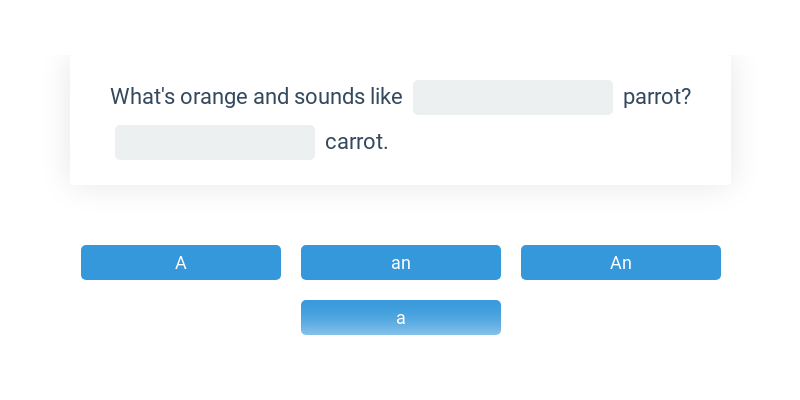Focus the gap following "sounds like"
Image resolution: width=800 pixels, height=400 pixels.
point(513,97)
